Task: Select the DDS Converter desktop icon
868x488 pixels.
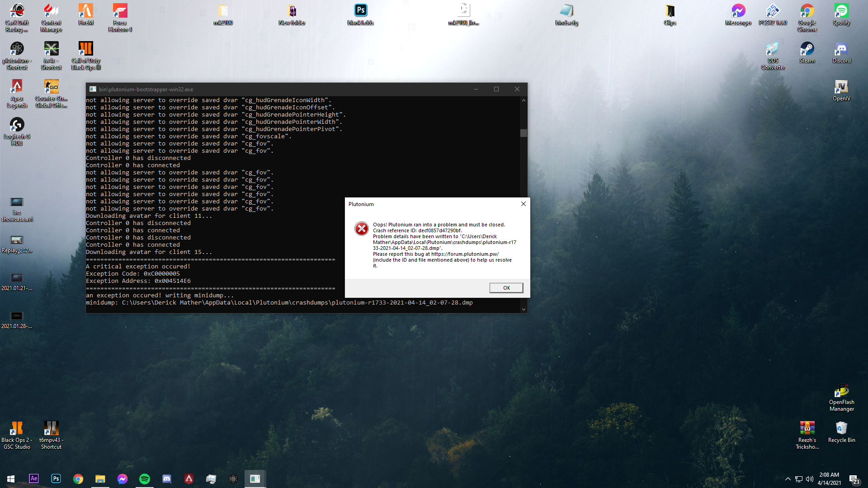Action: (773, 56)
